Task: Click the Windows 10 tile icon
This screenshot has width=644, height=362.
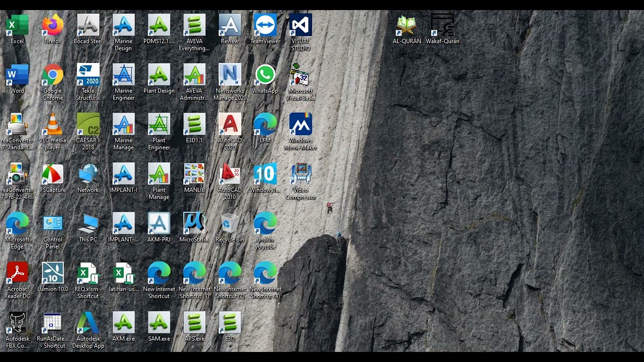Action: [265, 174]
